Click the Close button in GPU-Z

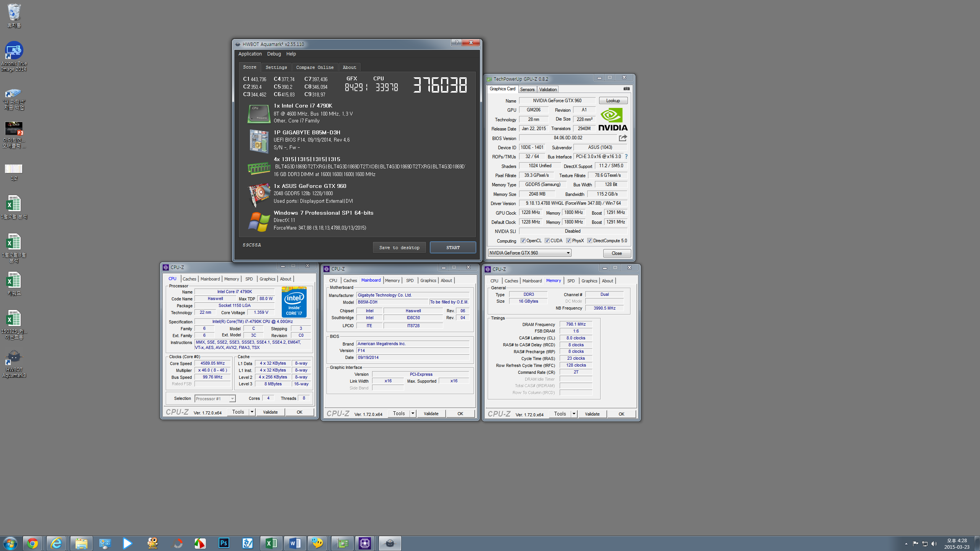pyautogui.click(x=617, y=253)
